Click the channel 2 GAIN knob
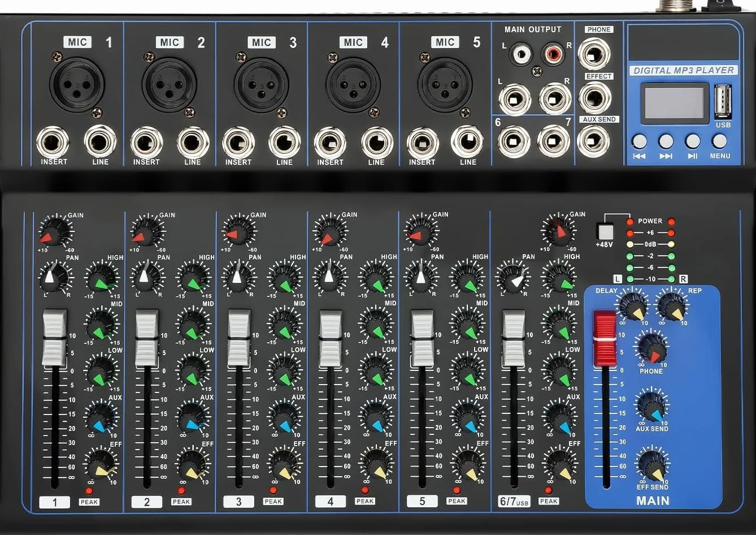The image size is (756, 535). (147, 231)
